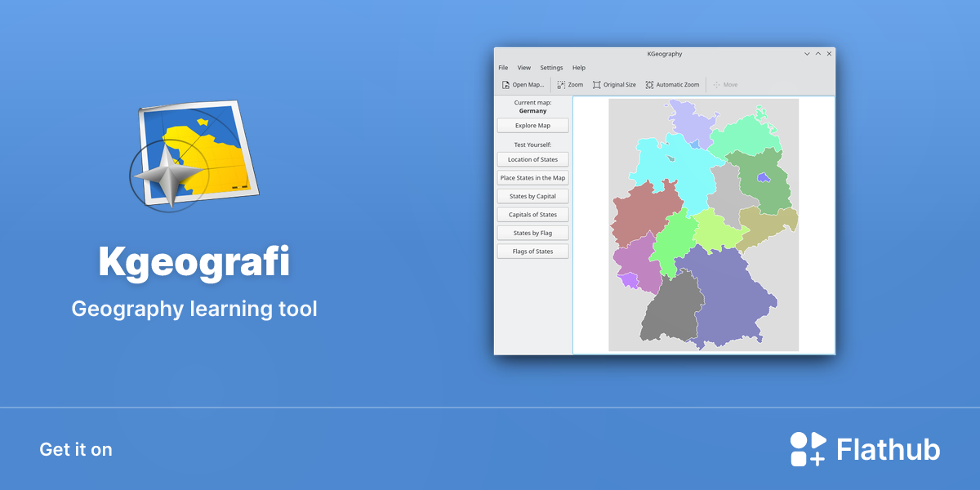Click the small violet Saarland region

[629, 280]
